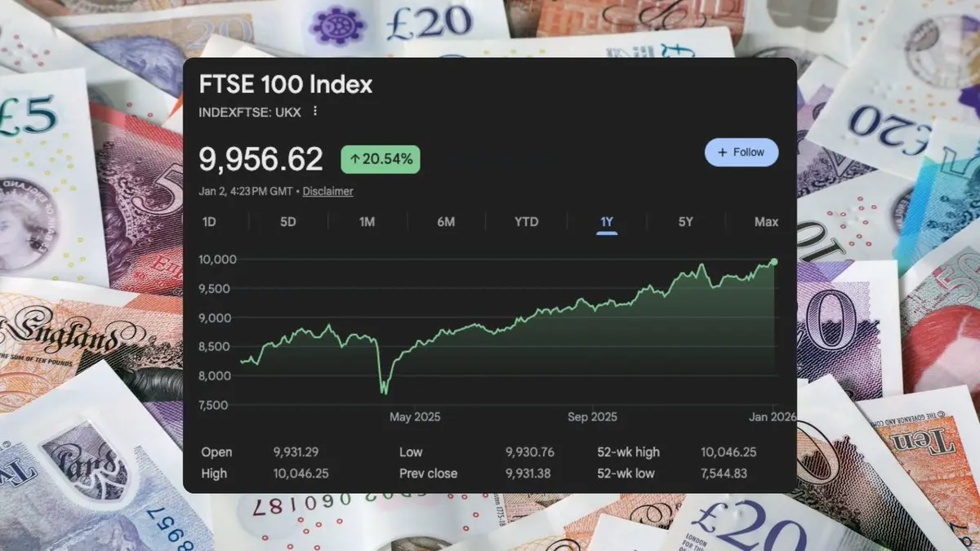
Task: Click the Sep 2025 axis label
Action: [x=592, y=416]
